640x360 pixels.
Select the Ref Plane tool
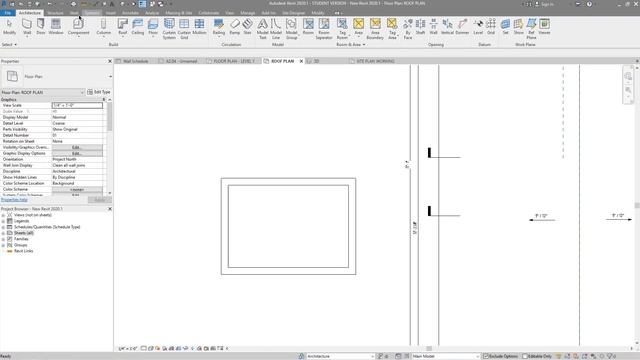click(531, 29)
